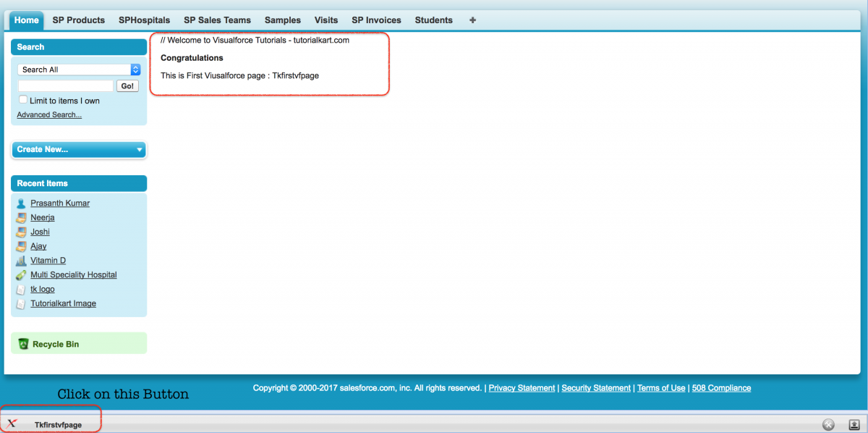The width and height of the screenshot is (868, 433).
Task: Open the Privacy Statement link
Action: [522, 388]
